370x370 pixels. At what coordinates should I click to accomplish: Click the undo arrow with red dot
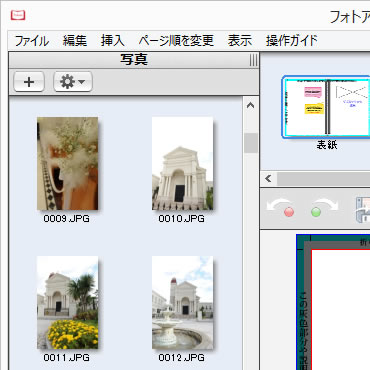tap(281, 208)
